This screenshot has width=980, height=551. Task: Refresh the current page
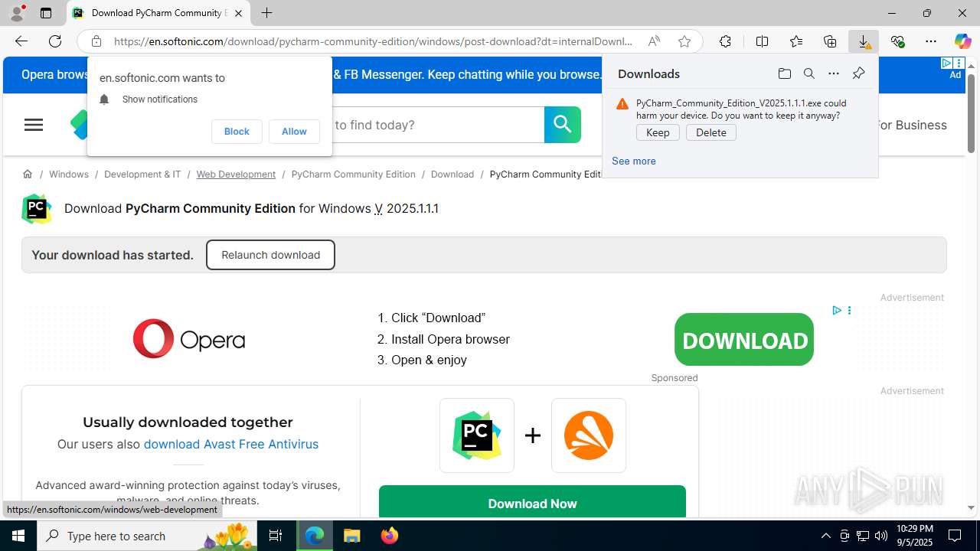pyautogui.click(x=55, y=41)
